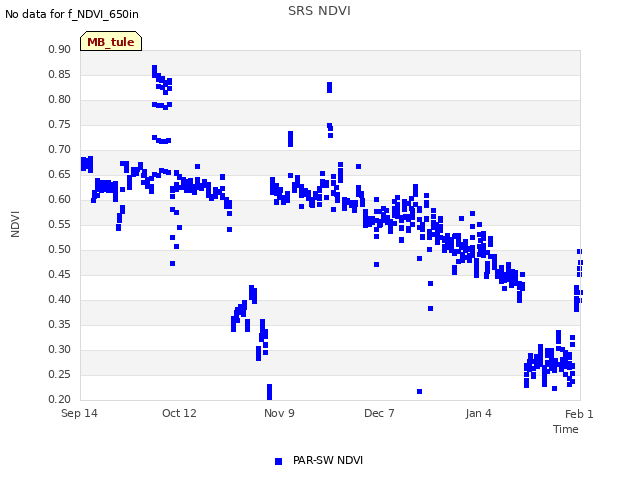The width and height of the screenshot is (640, 480).
Task: Click the Nov 9 x-axis label
Action: point(279,413)
